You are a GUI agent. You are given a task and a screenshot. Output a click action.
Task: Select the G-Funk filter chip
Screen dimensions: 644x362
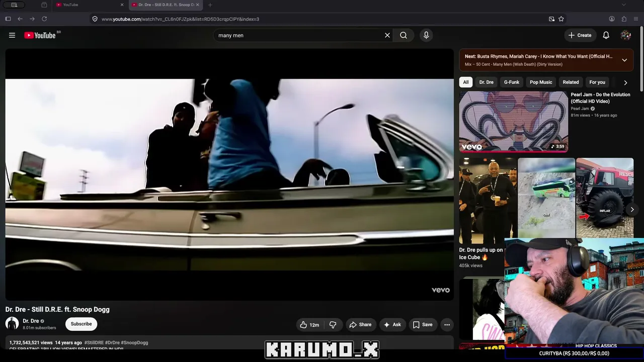point(512,82)
